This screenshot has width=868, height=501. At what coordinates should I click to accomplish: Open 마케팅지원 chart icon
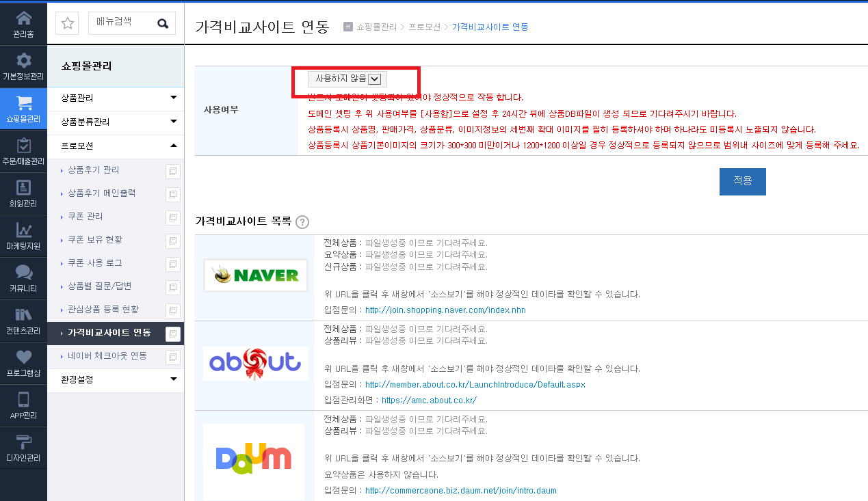(23, 230)
